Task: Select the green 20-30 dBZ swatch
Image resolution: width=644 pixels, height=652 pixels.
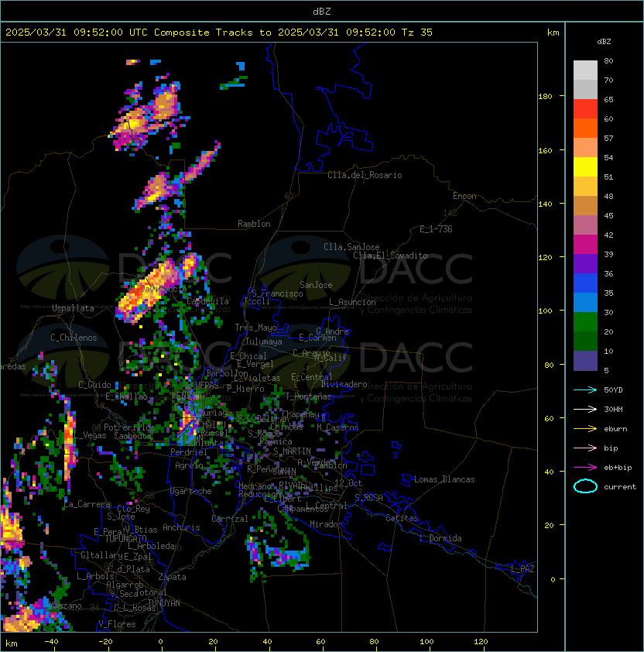Action: pyautogui.click(x=585, y=322)
